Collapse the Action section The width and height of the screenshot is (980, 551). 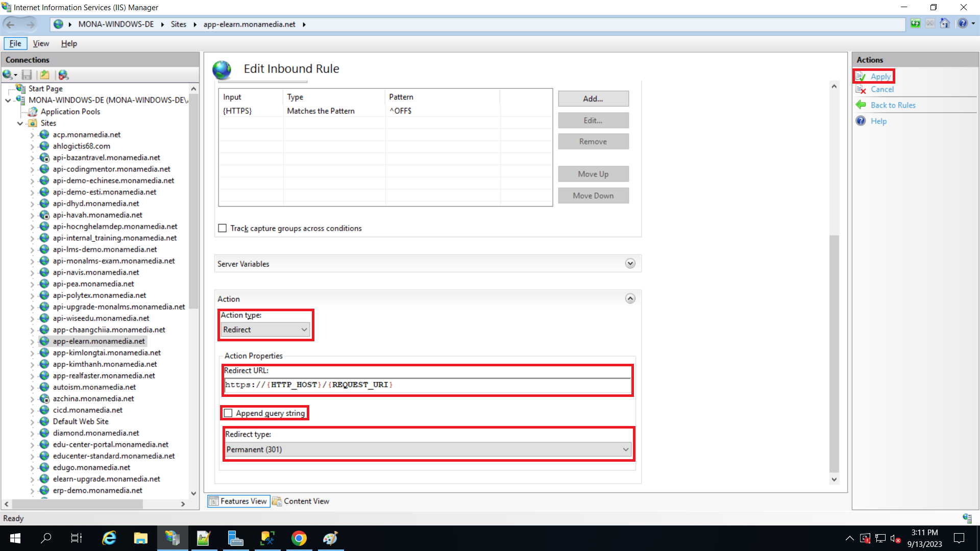click(x=630, y=298)
